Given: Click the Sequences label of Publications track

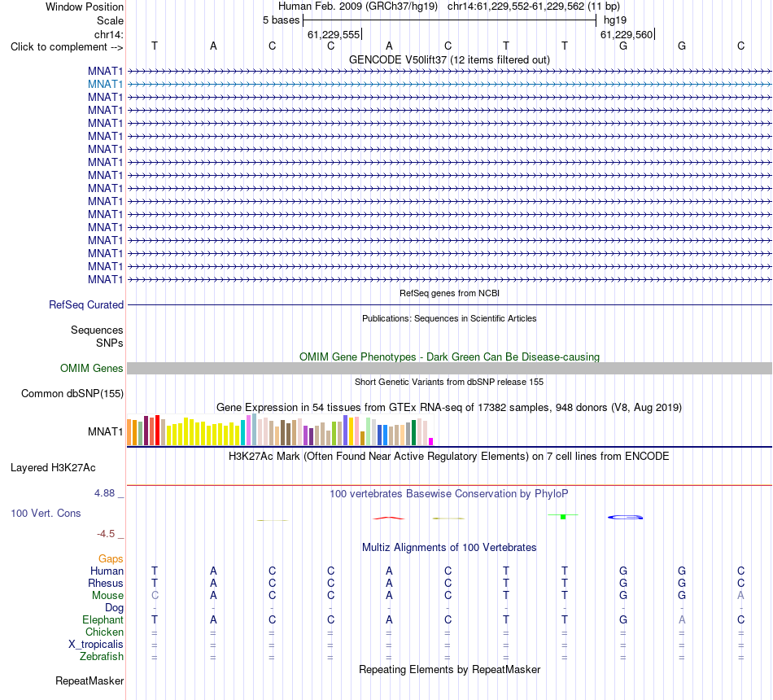Looking at the screenshot, I should [97, 330].
